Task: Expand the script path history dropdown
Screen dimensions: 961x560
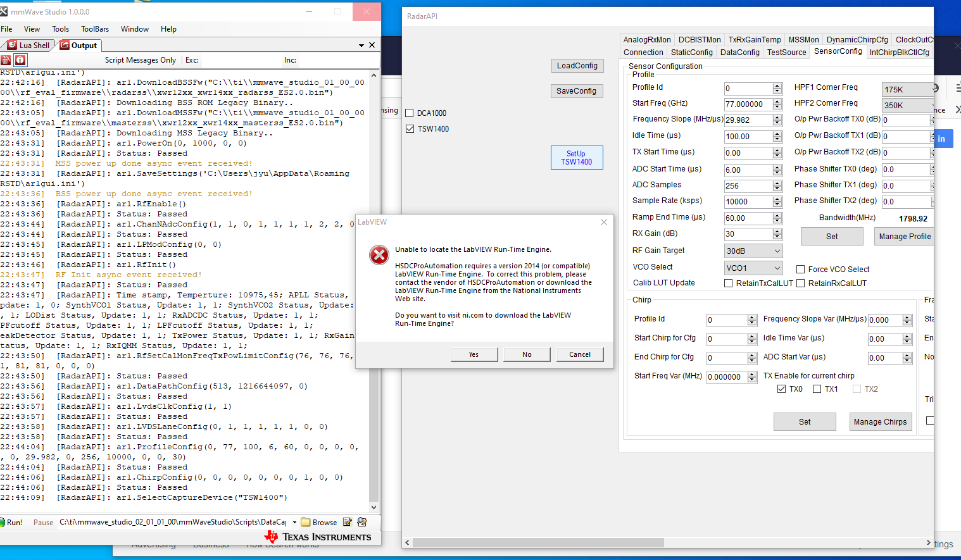Action: click(294, 522)
